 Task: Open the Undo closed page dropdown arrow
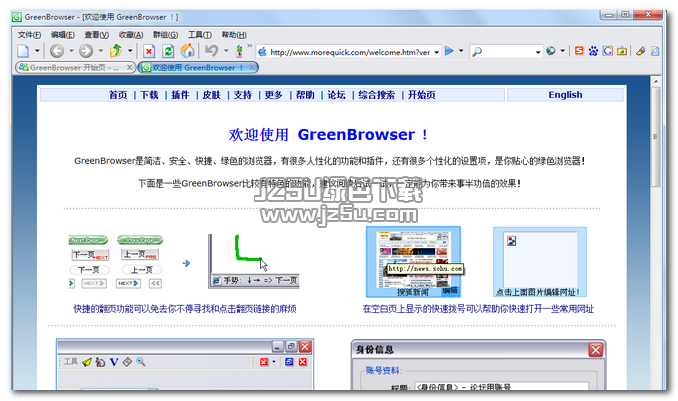(226, 51)
